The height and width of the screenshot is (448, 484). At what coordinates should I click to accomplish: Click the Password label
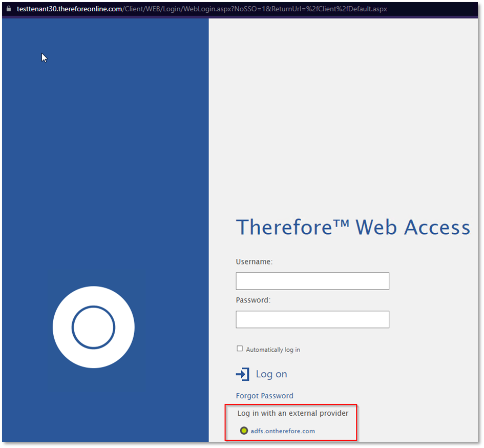point(253,300)
